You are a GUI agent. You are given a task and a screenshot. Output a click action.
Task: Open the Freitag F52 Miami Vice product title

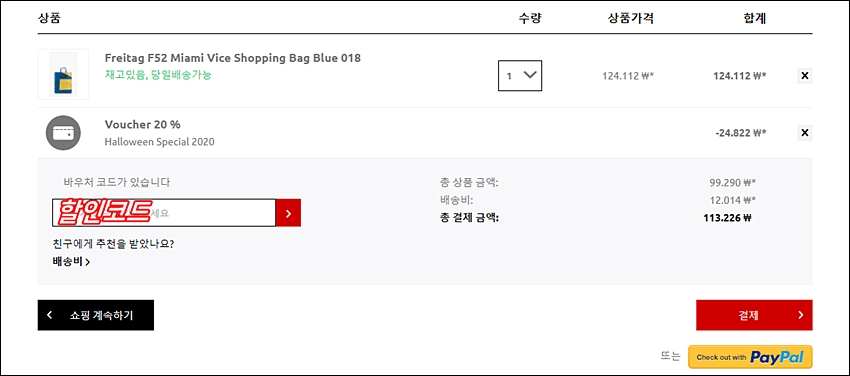click(233, 58)
